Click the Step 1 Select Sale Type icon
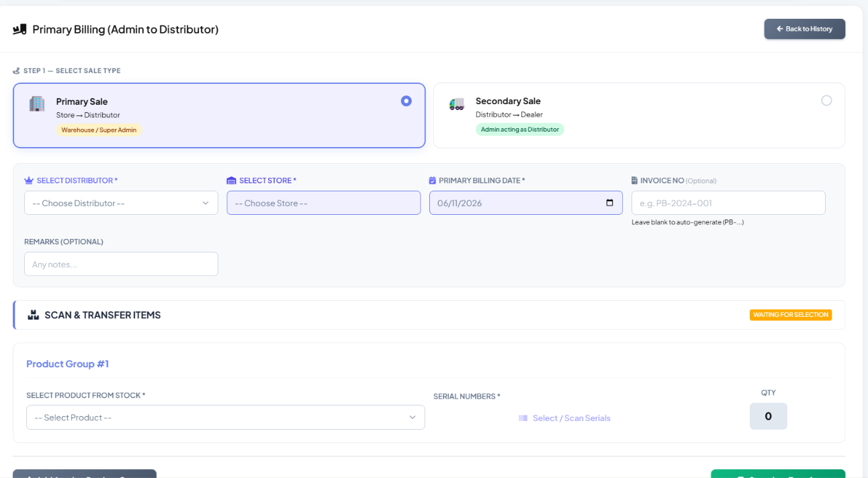Image resolution: width=868 pixels, height=478 pixels. pos(16,70)
